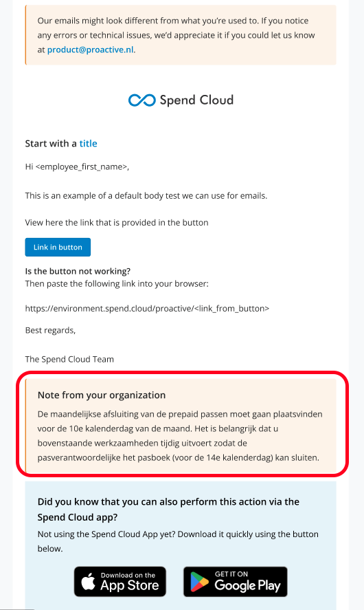Click the Spend Cloud infinity logo icon

(x=141, y=100)
